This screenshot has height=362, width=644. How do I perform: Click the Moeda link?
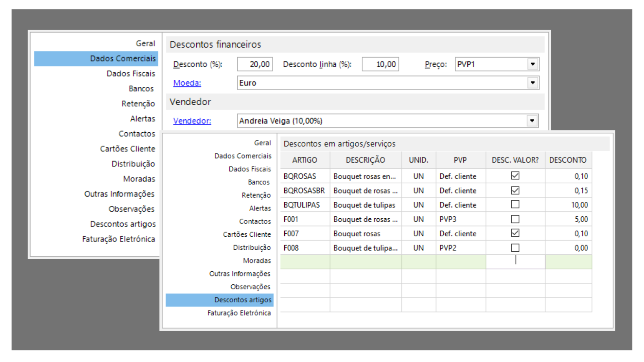(x=187, y=83)
